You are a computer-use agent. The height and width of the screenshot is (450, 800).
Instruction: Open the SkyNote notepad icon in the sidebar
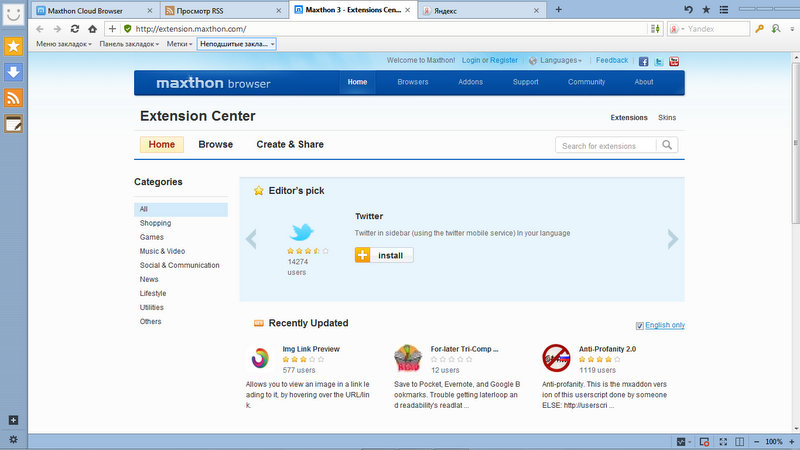(13, 123)
